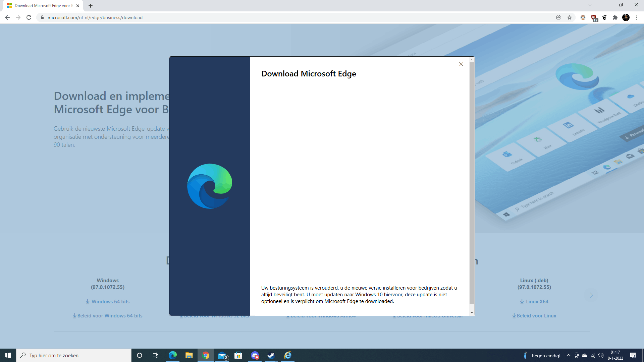Open the profile avatar in toolbar
This screenshot has height=362, width=644.
click(626, 17)
